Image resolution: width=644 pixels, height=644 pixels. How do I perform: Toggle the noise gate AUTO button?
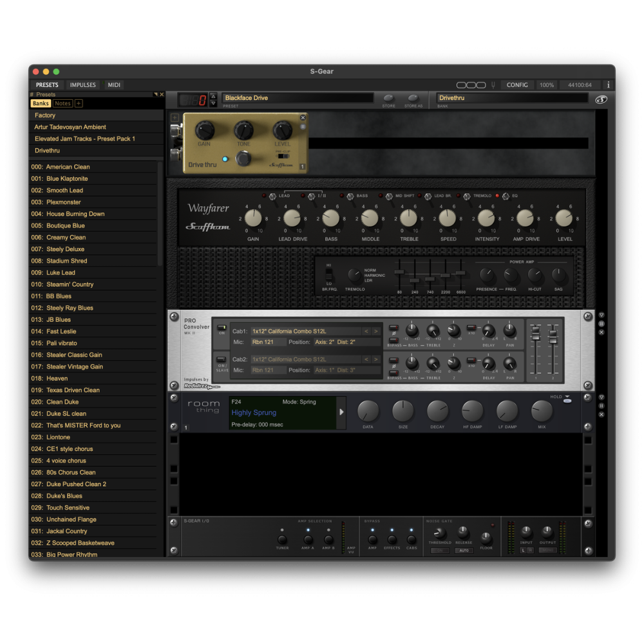coord(464,551)
